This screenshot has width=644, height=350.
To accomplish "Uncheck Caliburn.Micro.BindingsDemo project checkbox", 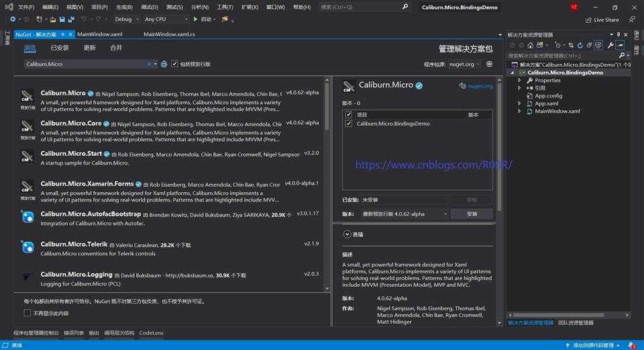I will click(349, 124).
